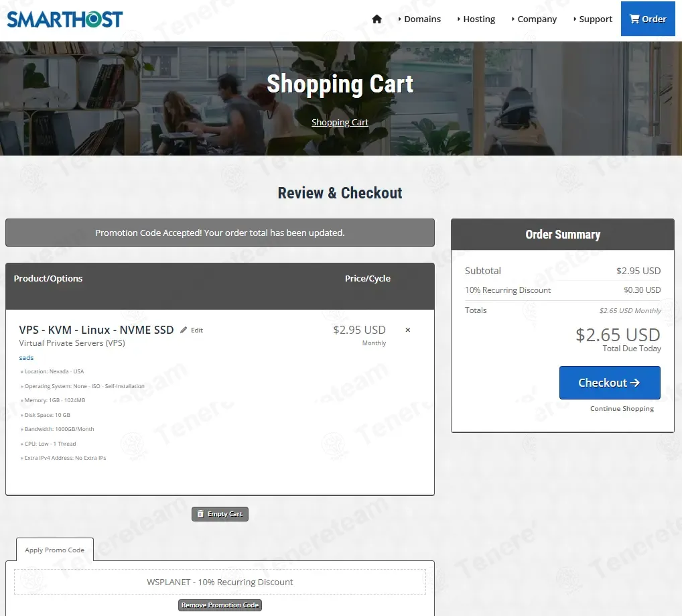This screenshot has height=616, width=682.
Task: Click the $2.65 USD total amount
Action: (618, 335)
